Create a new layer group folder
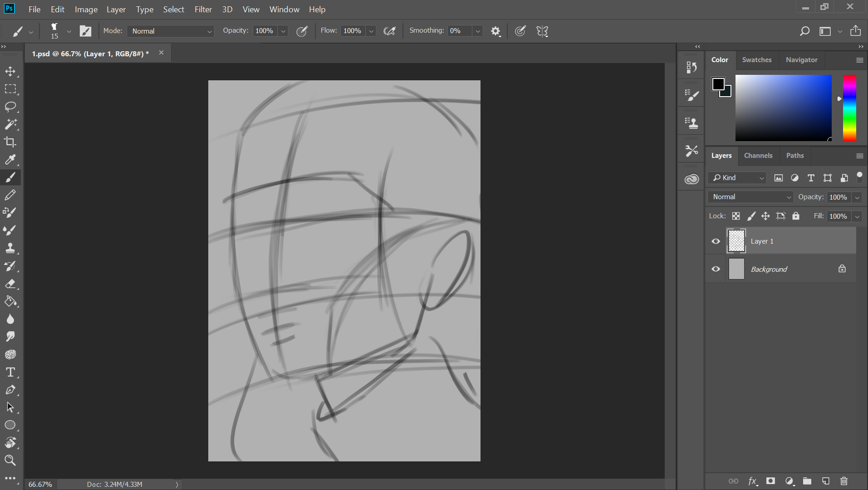Viewport: 868px width, 490px height. [807, 481]
